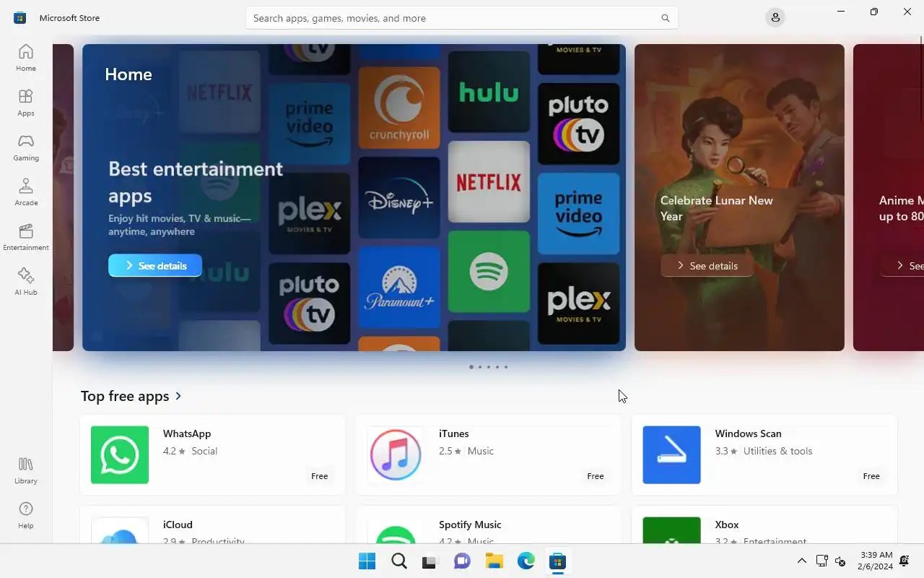Click See details for Best entertainment apps
Screen dimensions: 924x578
click(155, 265)
